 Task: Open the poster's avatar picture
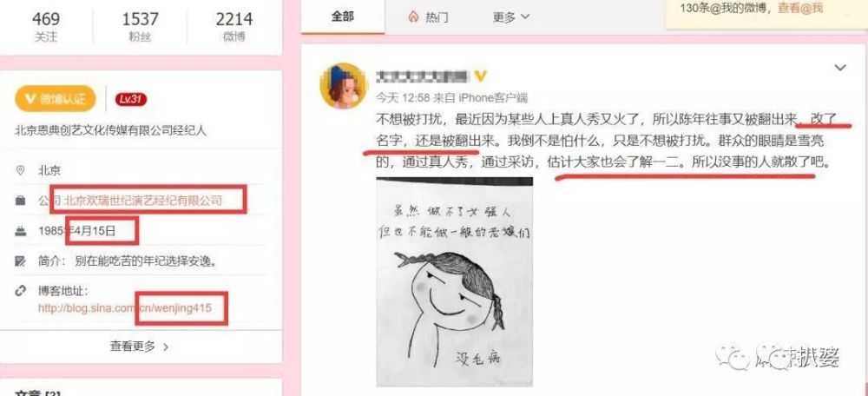tap(343, 86)
